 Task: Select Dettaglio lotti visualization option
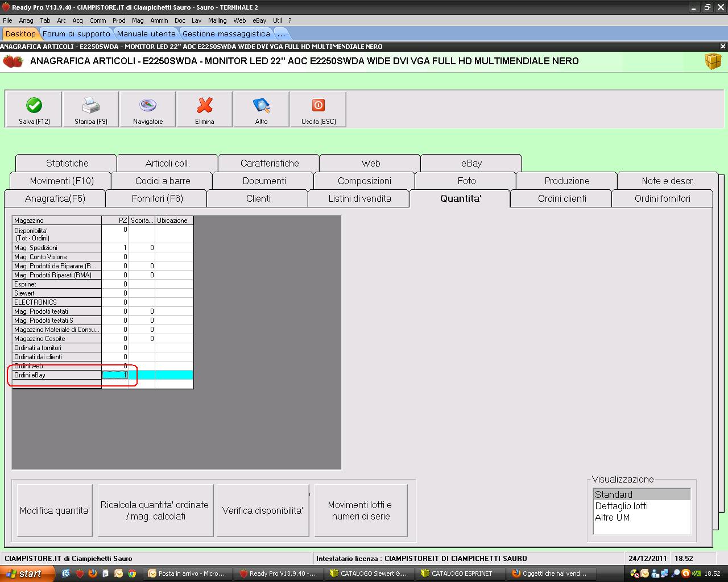click(621, 506)
